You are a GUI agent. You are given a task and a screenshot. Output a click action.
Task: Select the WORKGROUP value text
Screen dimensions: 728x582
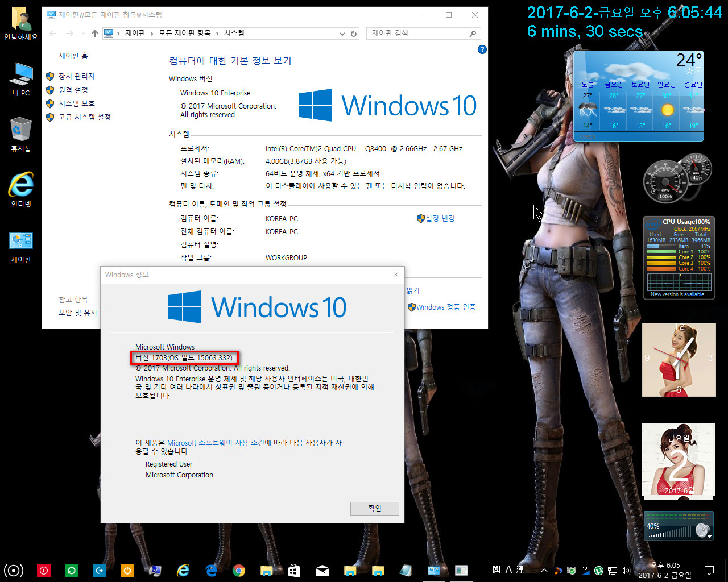tap(286, 257)
